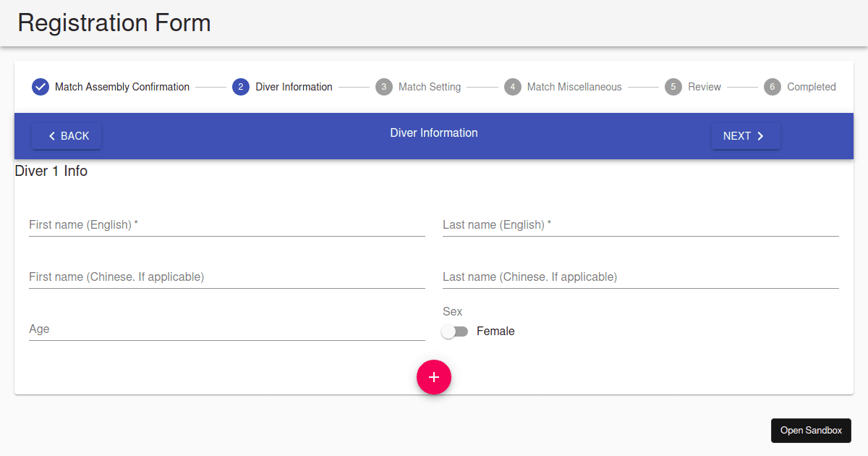Select the Review step label
The height and width of the screenshot is (456, 868).
(705, 87)
